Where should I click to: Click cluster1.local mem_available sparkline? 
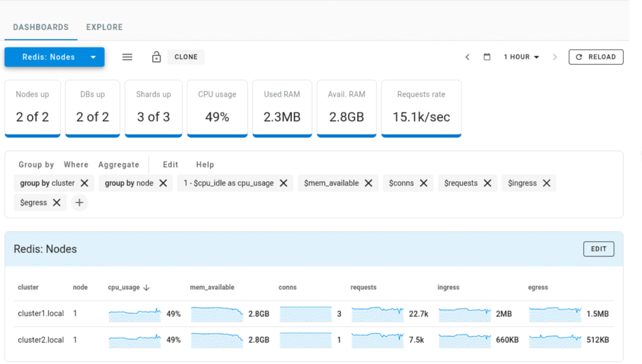click(217, 314)
